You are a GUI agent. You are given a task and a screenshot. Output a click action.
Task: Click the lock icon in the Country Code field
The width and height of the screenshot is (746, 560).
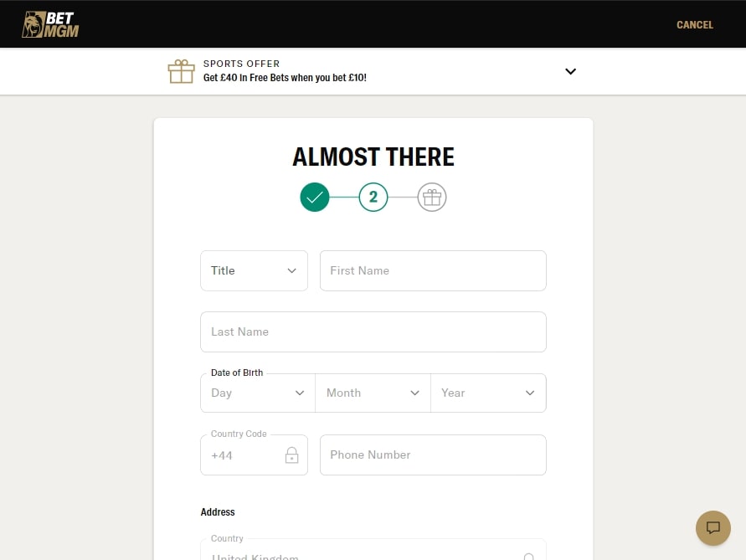291,455
